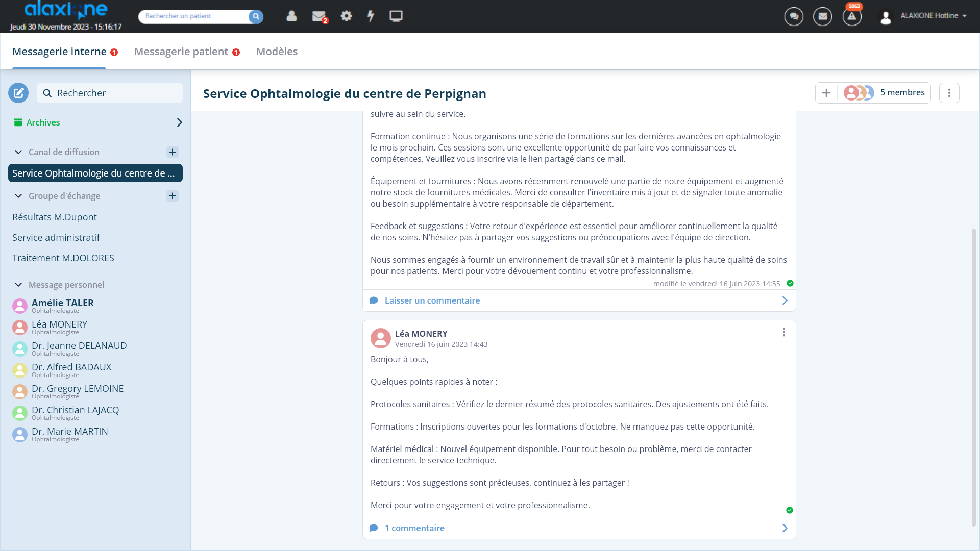Open the ALAXIONE Hotline account dropdown

[x=933, y=16]
